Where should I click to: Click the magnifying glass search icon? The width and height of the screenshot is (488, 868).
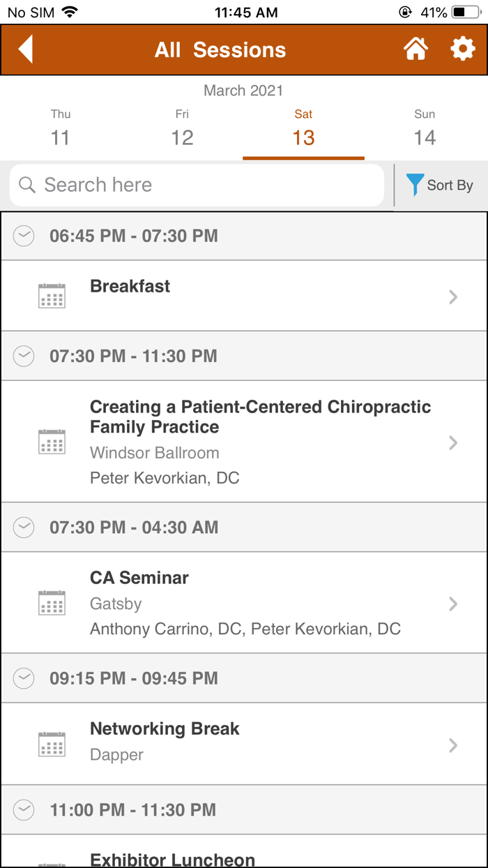[26, 185]
